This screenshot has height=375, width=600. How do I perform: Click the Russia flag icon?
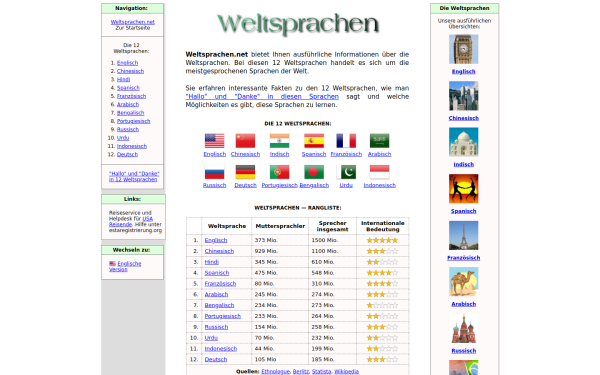(x=214, y=172)
